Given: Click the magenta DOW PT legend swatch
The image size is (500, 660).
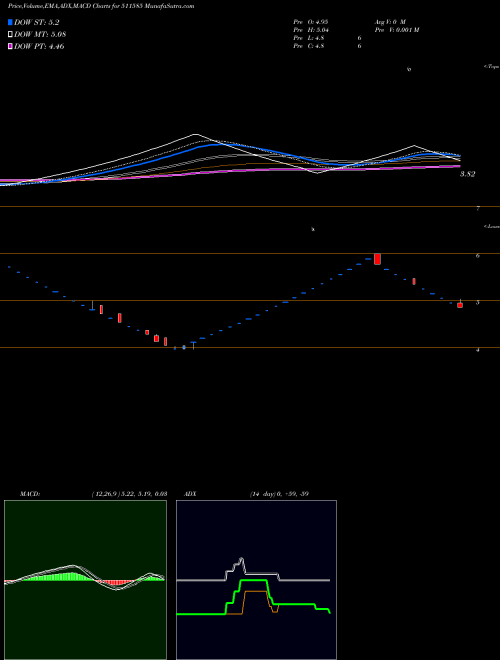Looking at the screenshot, I should 10,46.
